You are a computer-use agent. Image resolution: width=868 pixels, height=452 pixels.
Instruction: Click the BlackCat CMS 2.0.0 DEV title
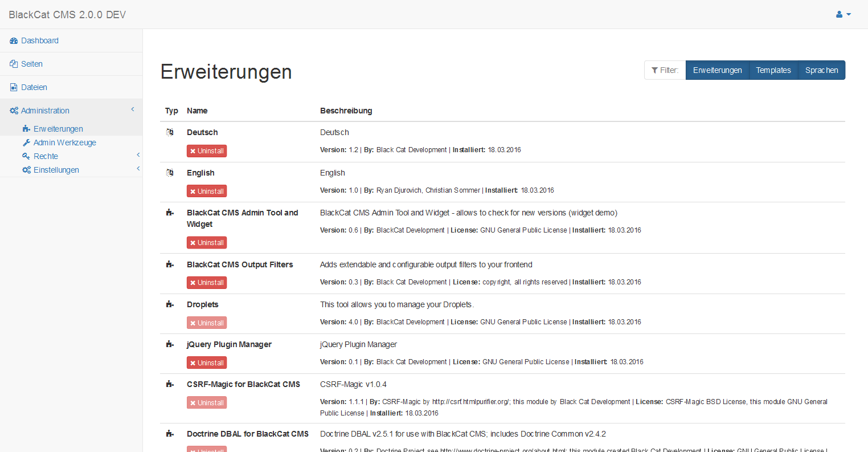click(67, 15)
